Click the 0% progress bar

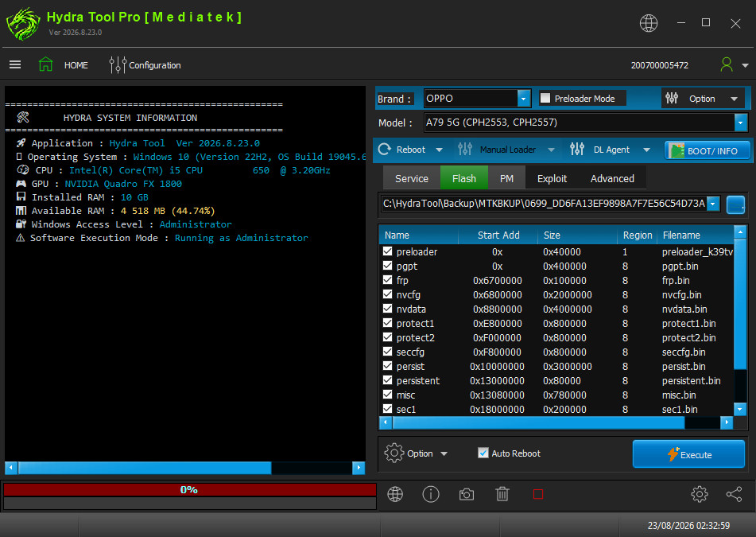tap(189, 490)
